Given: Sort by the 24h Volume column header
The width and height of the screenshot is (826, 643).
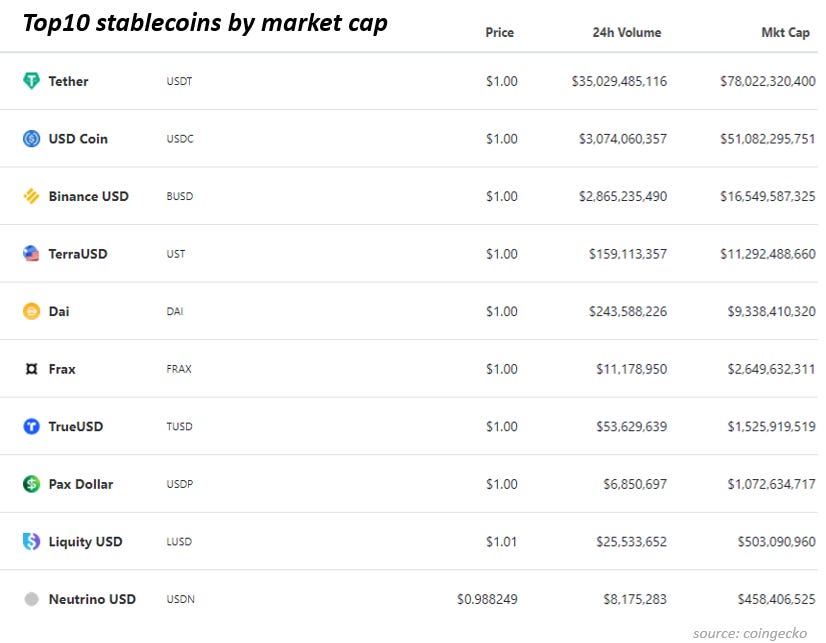Looking at the screenshot, I should coord(626,33).
